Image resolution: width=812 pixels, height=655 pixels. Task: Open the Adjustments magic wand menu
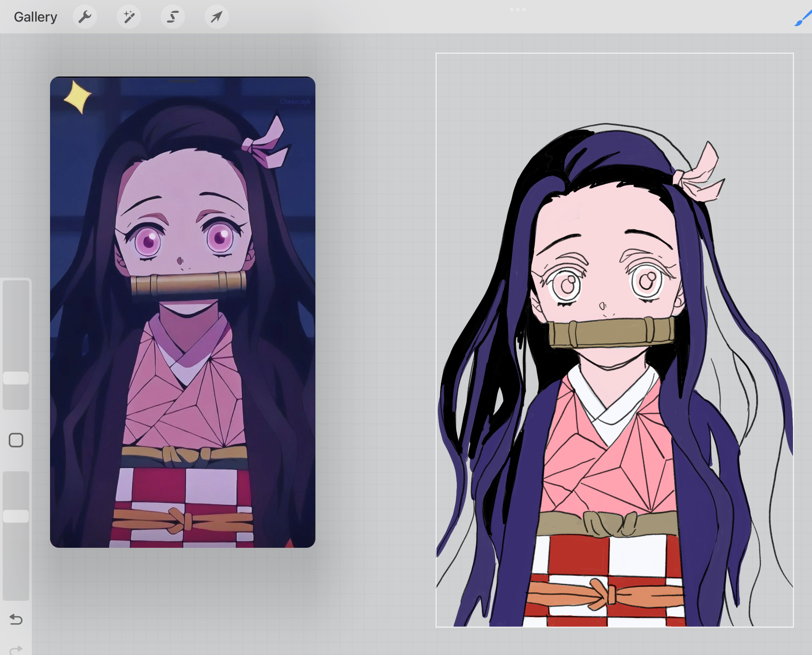click(129, 17)
